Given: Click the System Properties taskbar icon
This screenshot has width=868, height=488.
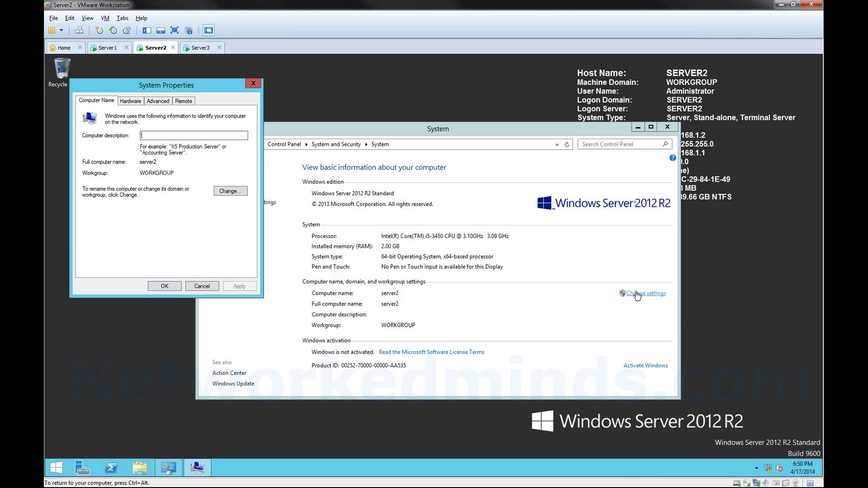Looking at the screenshot, I should (x=197, y=468).
